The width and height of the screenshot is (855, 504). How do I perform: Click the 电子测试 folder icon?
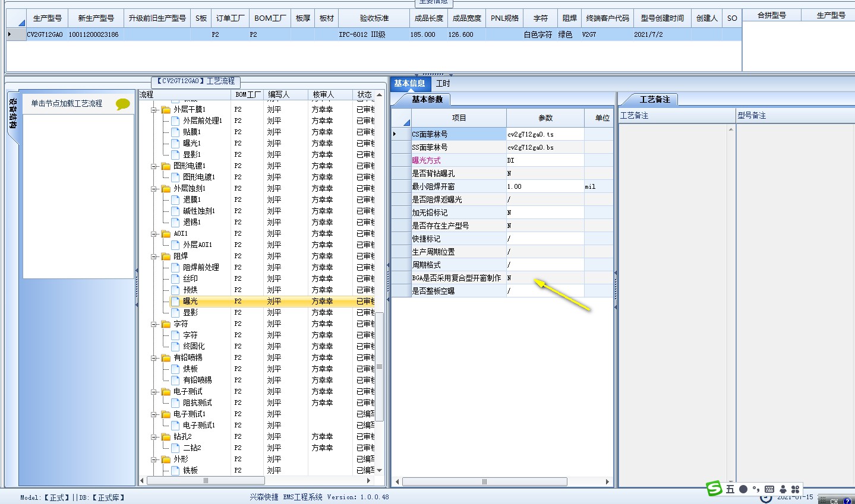[x=166, y=392]
